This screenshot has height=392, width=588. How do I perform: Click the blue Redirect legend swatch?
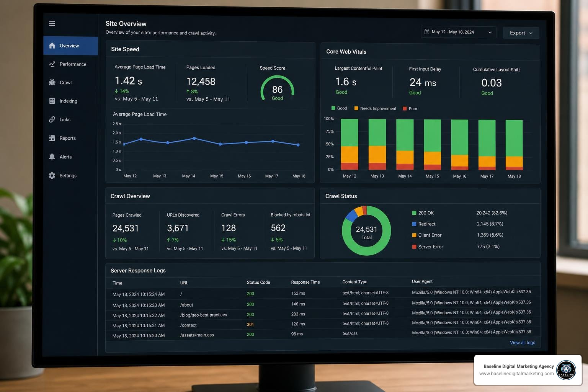(414, 224)
